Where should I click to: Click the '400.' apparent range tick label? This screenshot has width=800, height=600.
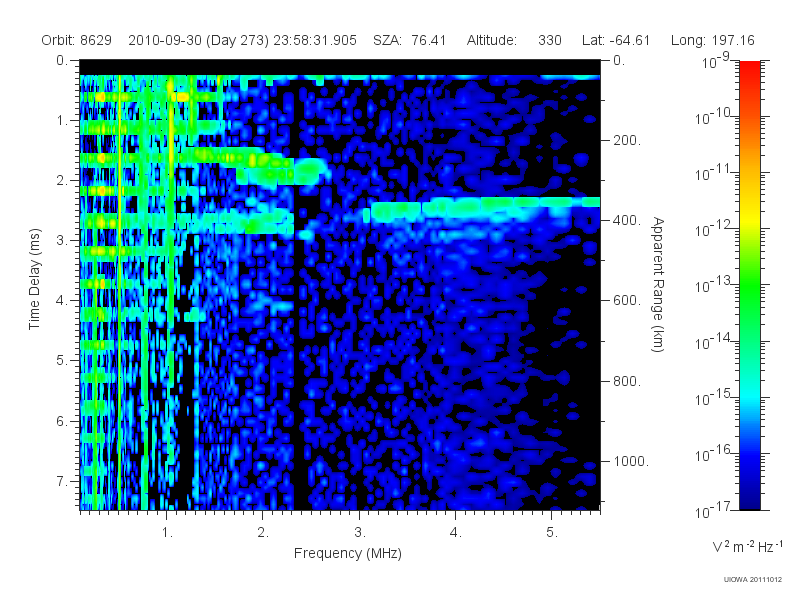click(627, 220)
